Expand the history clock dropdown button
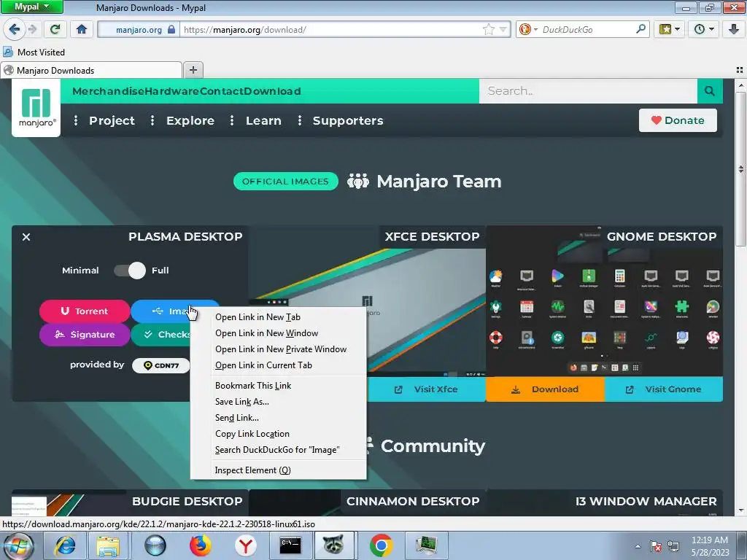The image size is (747, 560). coord(704,29)
